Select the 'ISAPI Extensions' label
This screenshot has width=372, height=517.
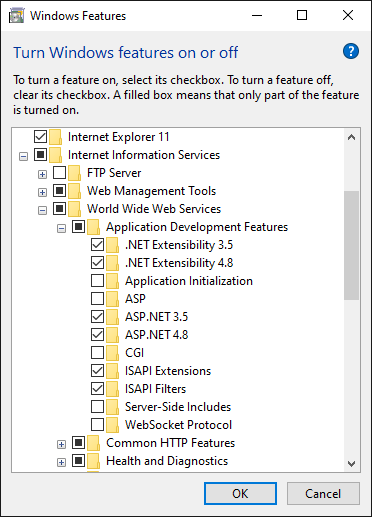[x=168, y=371]
